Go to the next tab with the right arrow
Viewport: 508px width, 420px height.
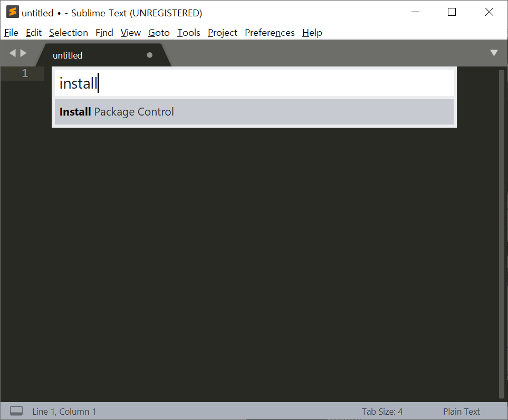point(23,53)
